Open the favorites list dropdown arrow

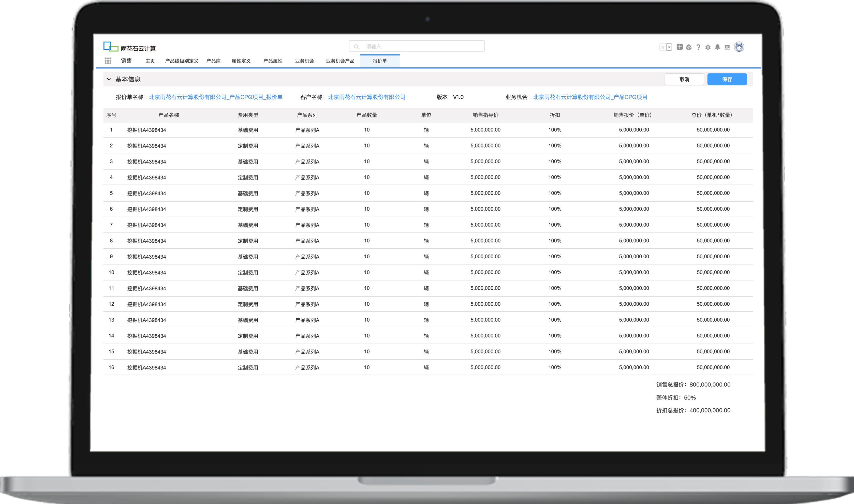point(669,47)
